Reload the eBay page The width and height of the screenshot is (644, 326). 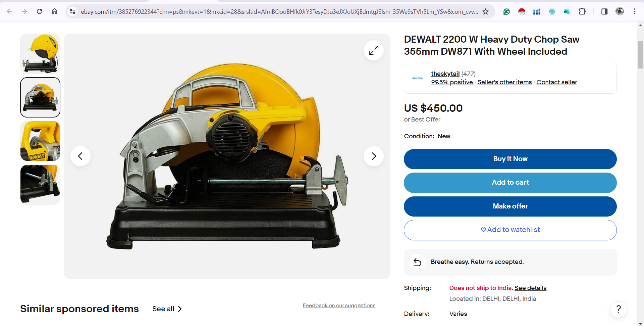point(39,11)
